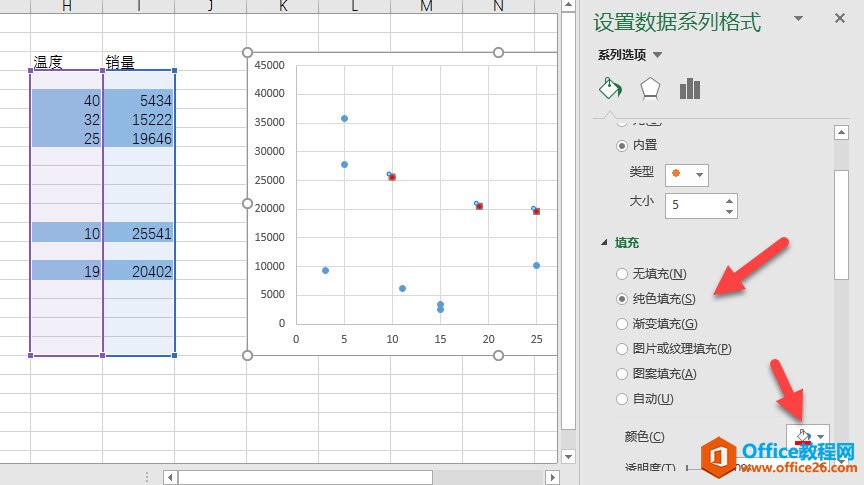Click the fill color paint bucket button

pos(802,436)
